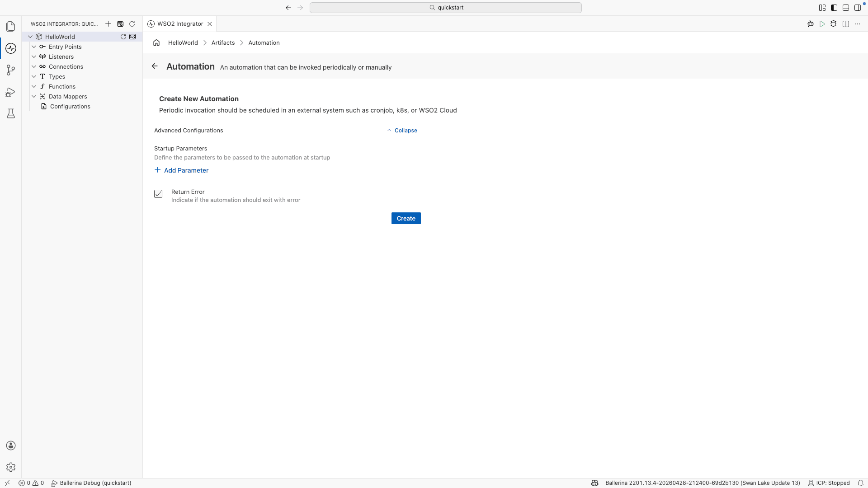The image size is (868, 488).
Task: Run the integration with play icon
Action: coord(822,24)
